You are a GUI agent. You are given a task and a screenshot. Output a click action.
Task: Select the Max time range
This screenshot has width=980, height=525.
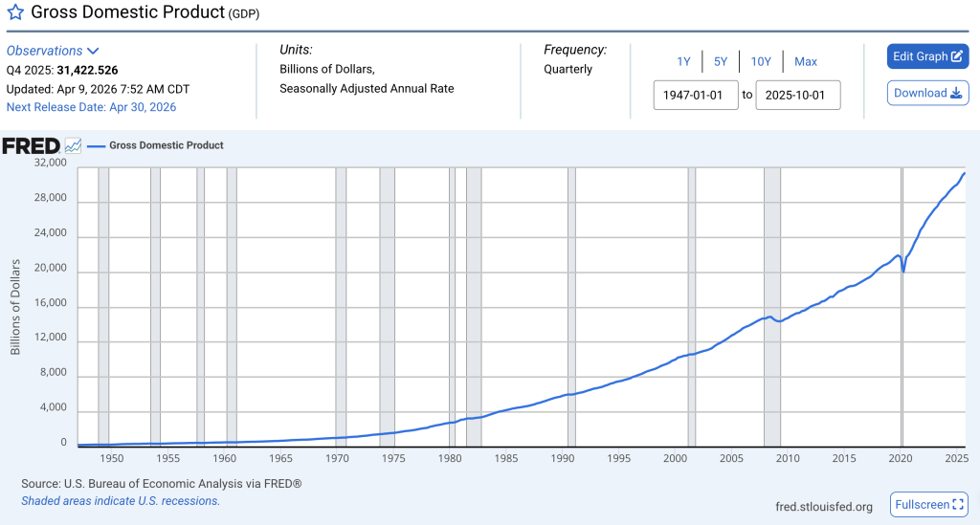[x=806, y=62]
